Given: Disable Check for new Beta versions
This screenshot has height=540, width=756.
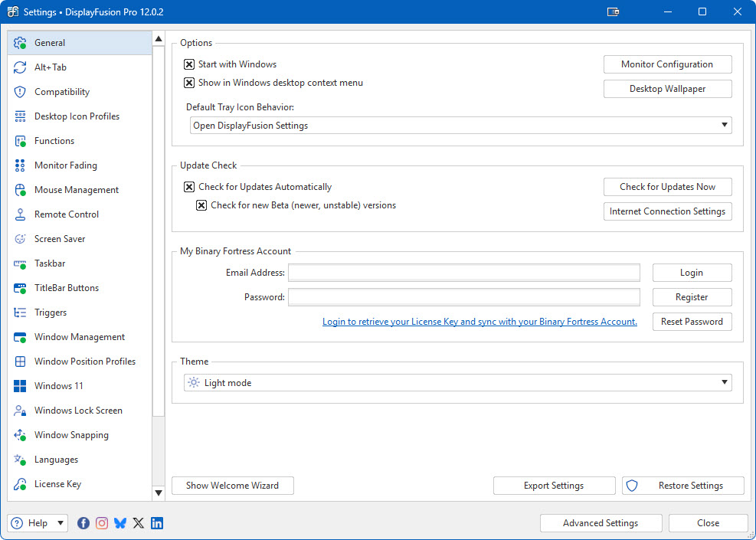Looking at the screenshot, I should pyautogui.click(x=202, y=205).
